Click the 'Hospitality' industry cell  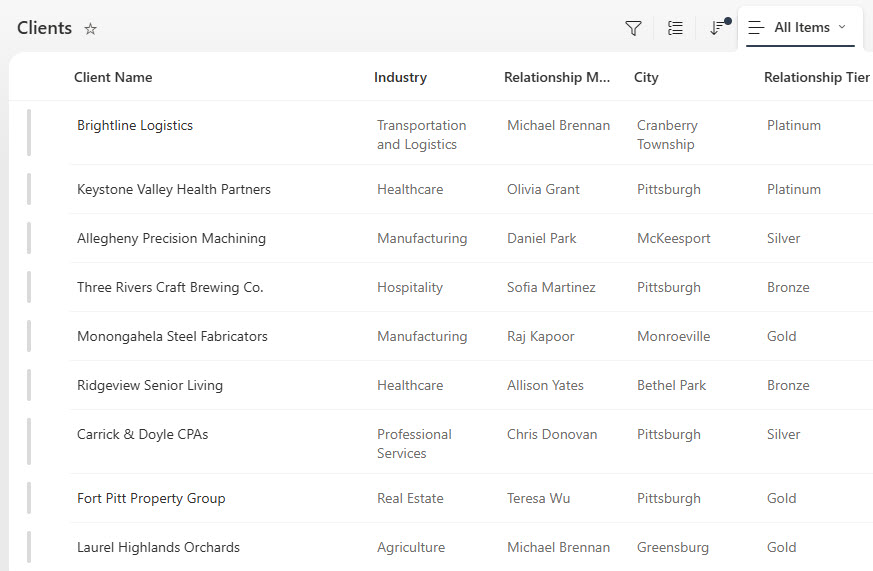410,287
